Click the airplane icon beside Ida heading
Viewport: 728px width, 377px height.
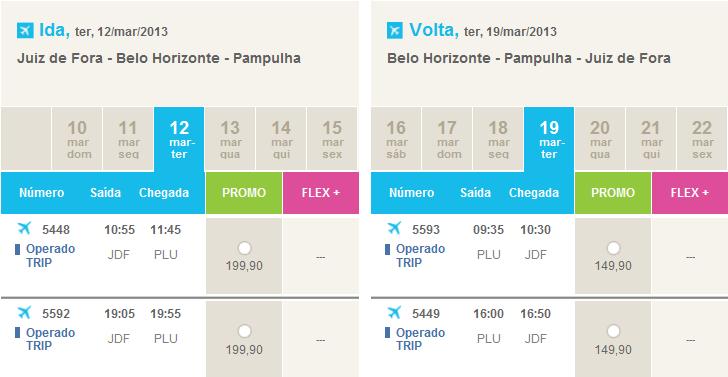coord(26,31)
